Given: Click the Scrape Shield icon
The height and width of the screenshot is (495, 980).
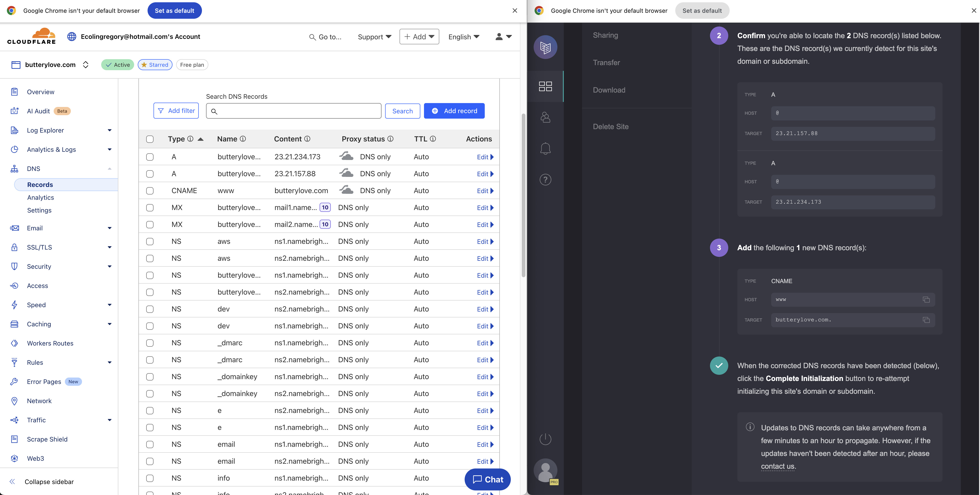Looking at the screenshot, I should (14, 439).
